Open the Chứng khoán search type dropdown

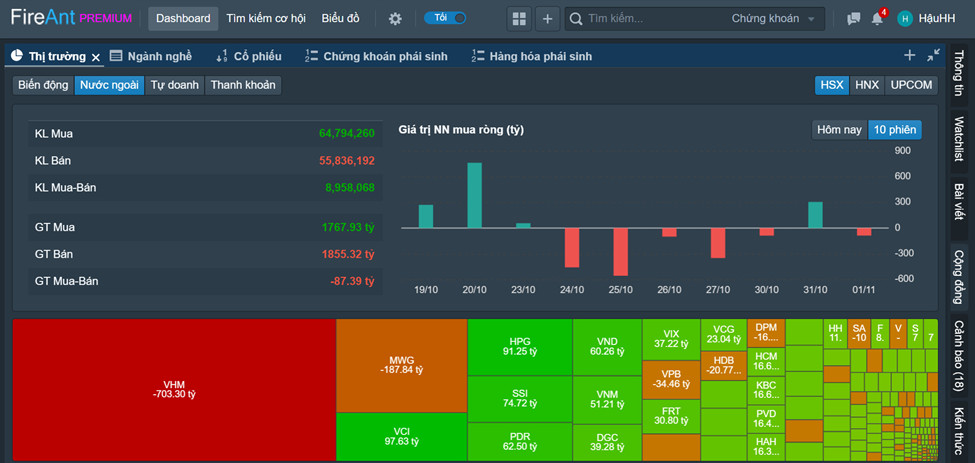pos(777,19)
